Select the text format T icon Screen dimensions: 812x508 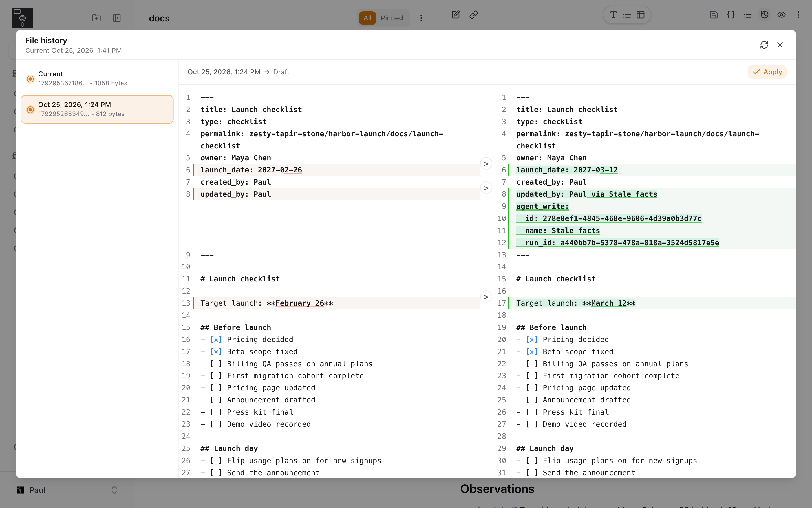(613, 15)
